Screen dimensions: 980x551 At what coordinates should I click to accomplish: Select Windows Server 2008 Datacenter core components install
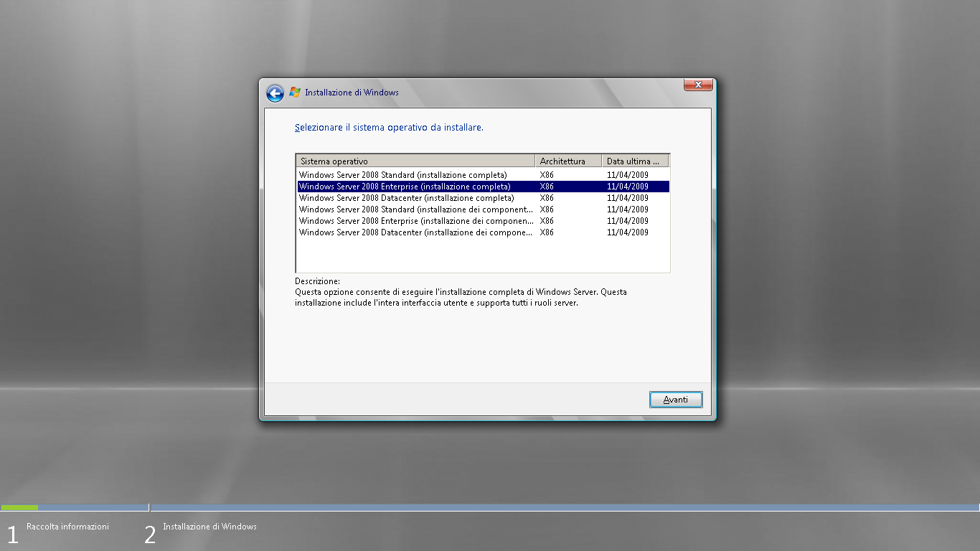[483, 232]
